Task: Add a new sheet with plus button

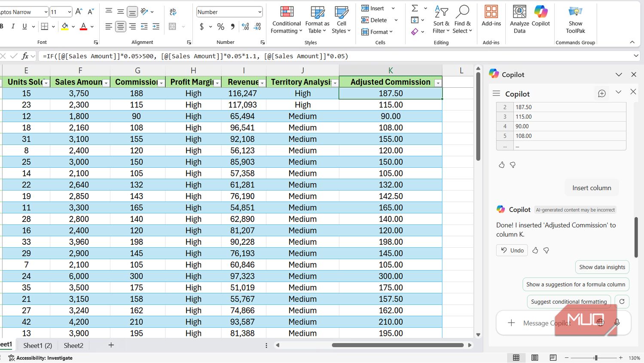Action: click(x=111, y=345)
